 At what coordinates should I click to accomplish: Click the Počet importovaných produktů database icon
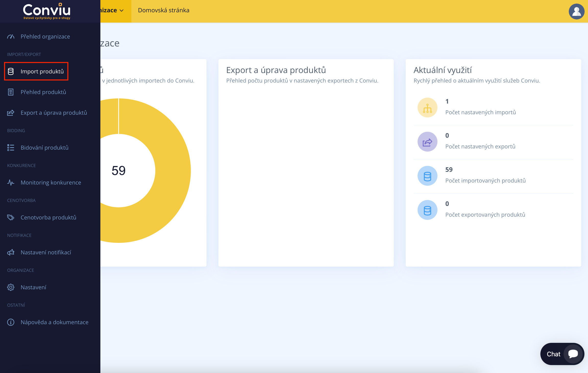427,176
